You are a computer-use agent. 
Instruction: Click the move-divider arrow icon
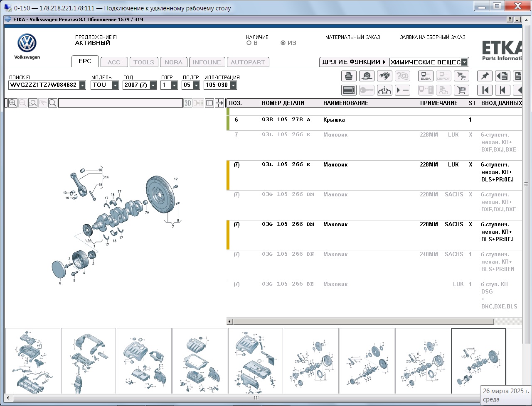[219, 103]
